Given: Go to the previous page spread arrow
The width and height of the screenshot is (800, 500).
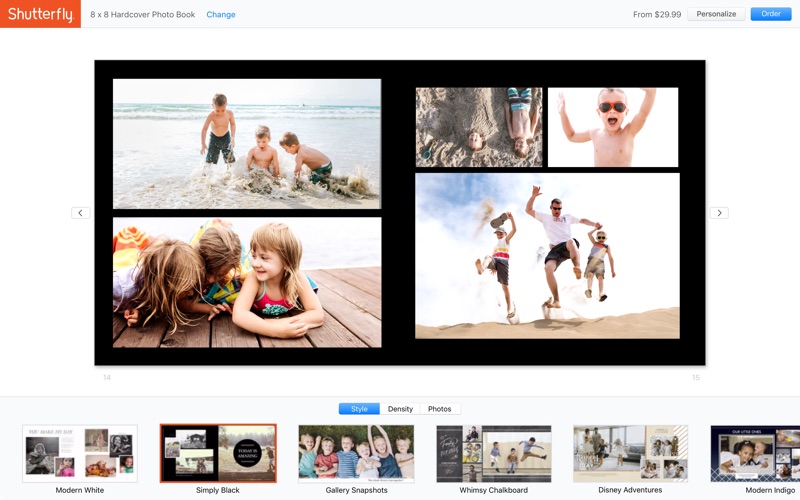Looking at the screenshot, I should pyautogui.click(x=81, y=213).
